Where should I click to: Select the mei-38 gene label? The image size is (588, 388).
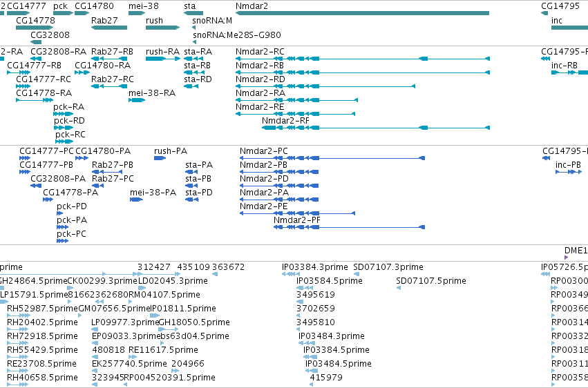[143, 6]
